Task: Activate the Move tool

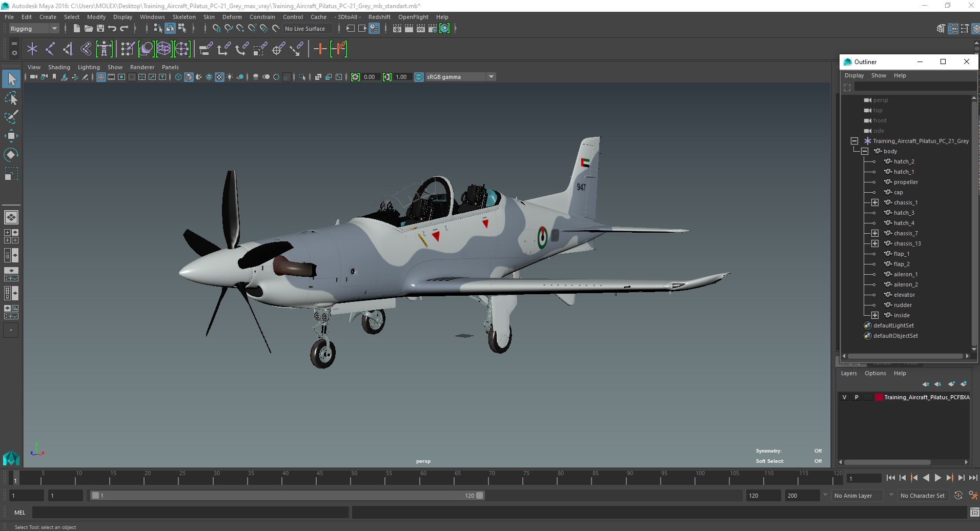Action: 11,135
